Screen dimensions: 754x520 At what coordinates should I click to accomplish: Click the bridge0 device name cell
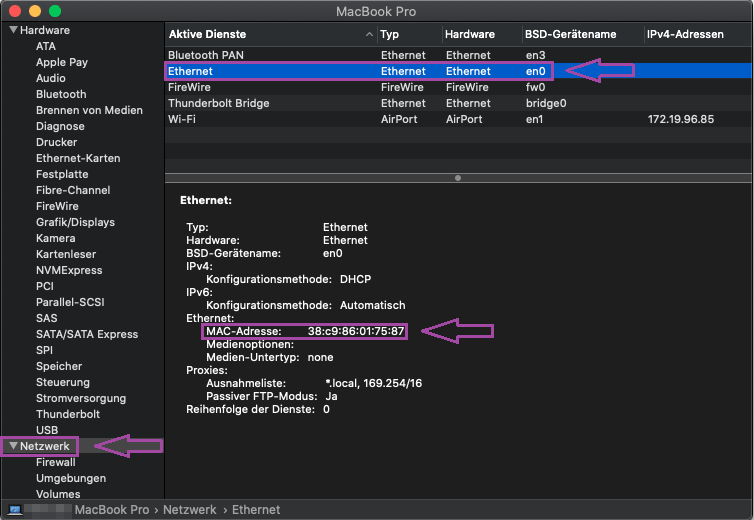pyautogui.click(x=546, y=103)
